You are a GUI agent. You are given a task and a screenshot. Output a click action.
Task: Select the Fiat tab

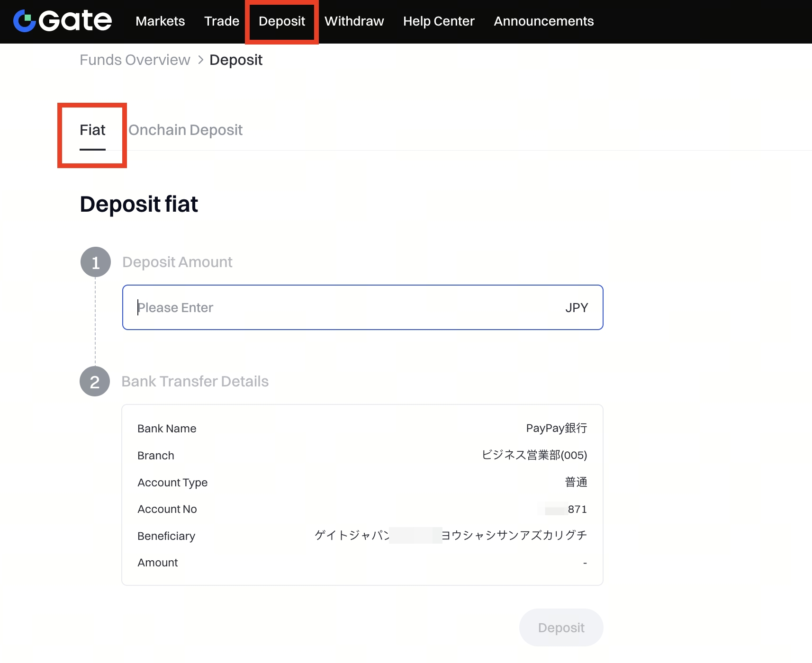click(92, 130)
